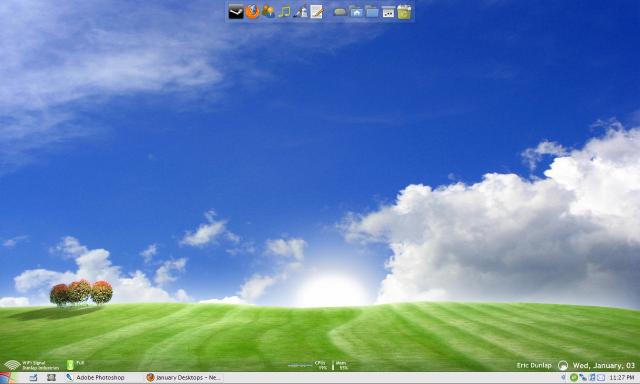Click the volume speaker tray icon
640x384 pixels.
click(564, 378)
